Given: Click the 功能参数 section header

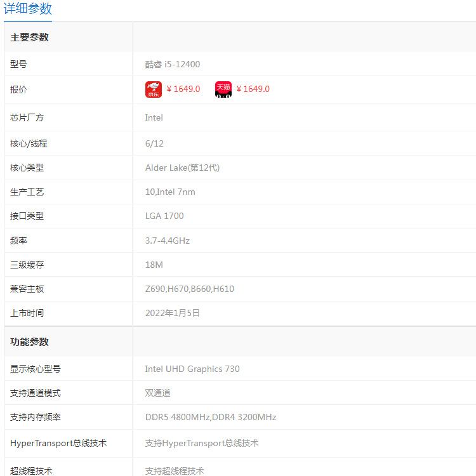Looking at the screenshot, I should [x=29, y=342].
